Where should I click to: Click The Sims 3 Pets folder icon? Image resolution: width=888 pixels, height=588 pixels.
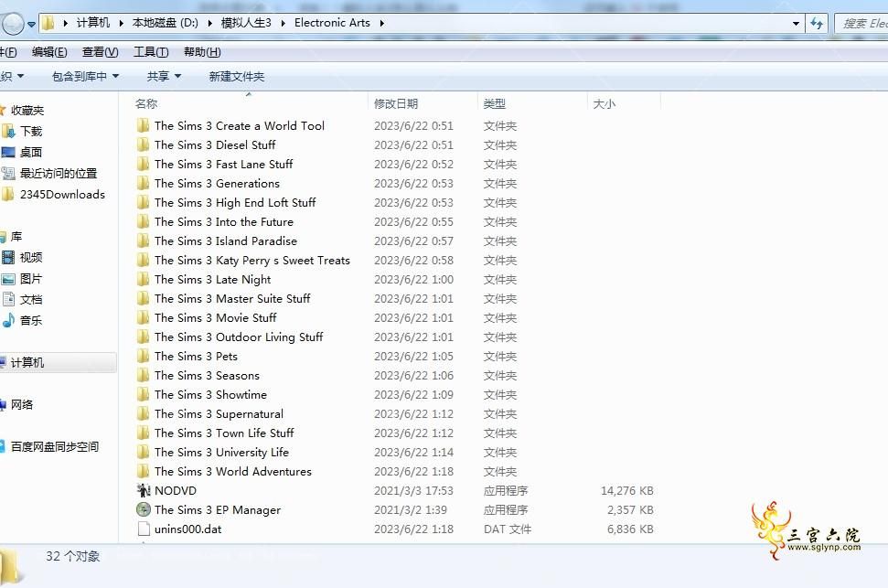point(144,356)
